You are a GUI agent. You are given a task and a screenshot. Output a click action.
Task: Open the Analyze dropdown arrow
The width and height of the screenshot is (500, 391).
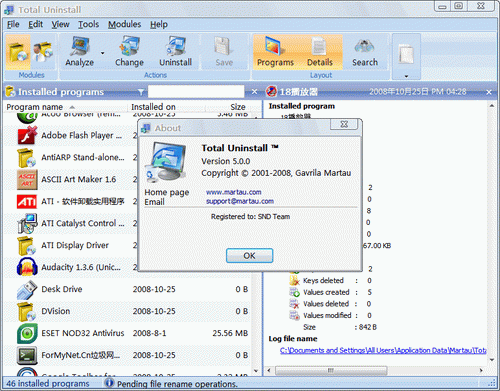pyautogui.click(x=102, y=53)
